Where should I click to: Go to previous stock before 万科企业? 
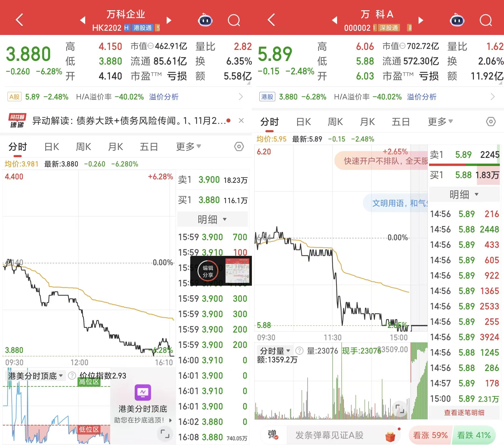(x=83, y=20)
